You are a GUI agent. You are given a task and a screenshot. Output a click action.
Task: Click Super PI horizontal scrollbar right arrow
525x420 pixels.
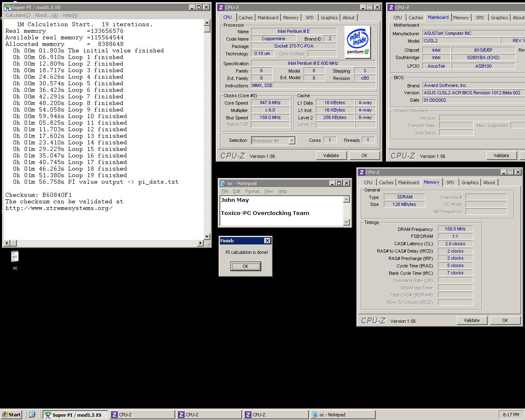(x=201, y=243)
